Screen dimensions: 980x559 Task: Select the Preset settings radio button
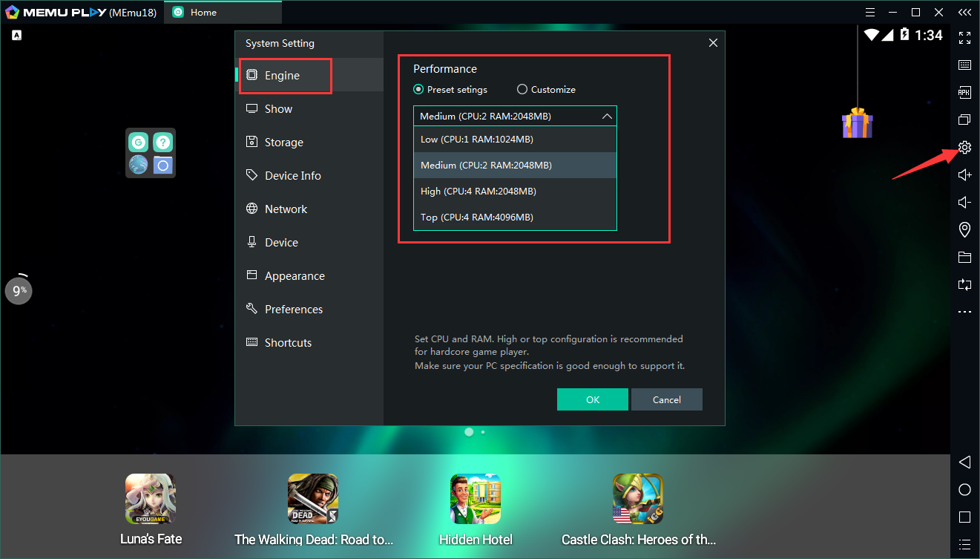coord(418,90)
